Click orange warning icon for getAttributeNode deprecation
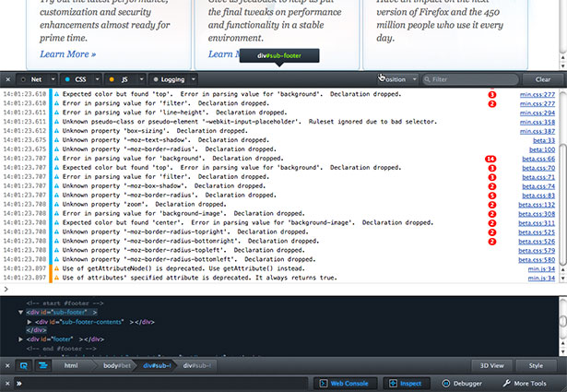The image size is (567, 392). pos(56,268)
